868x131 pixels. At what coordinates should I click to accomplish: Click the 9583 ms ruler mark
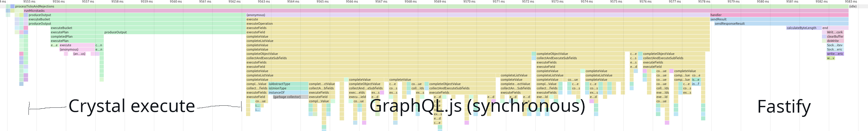tap(851, 2)
